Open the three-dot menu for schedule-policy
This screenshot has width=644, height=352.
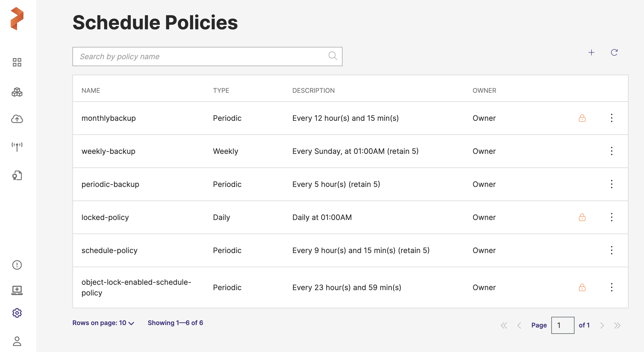[x=612, y=250]
